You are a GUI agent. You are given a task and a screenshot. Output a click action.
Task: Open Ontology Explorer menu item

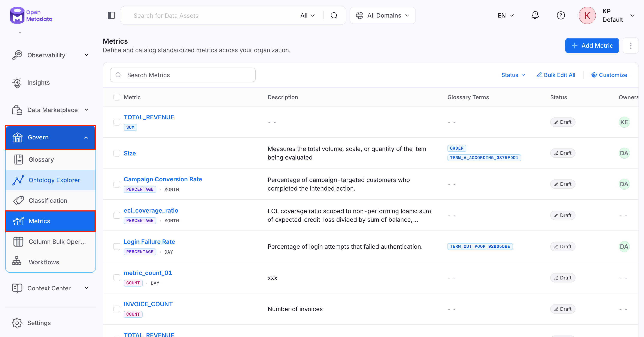(x=51, y=180)
